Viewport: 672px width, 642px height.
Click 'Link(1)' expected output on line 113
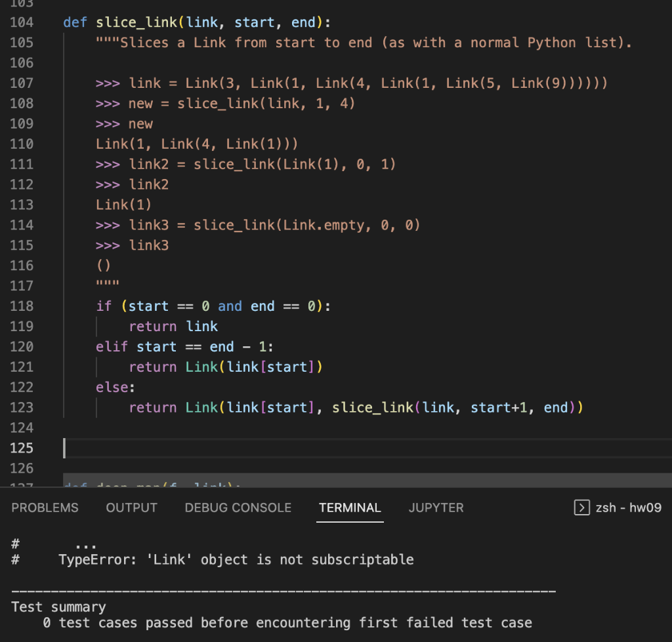tap(123, 205)
